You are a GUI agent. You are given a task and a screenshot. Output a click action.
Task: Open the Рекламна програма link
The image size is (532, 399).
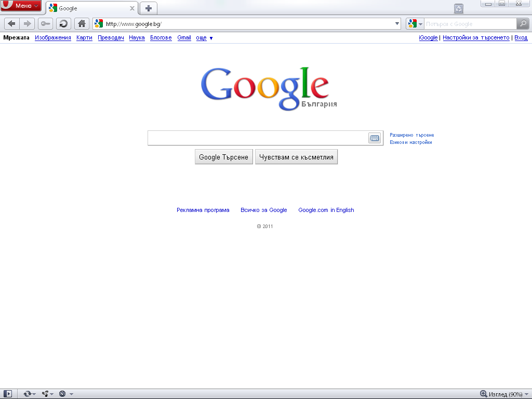[203, 210]
